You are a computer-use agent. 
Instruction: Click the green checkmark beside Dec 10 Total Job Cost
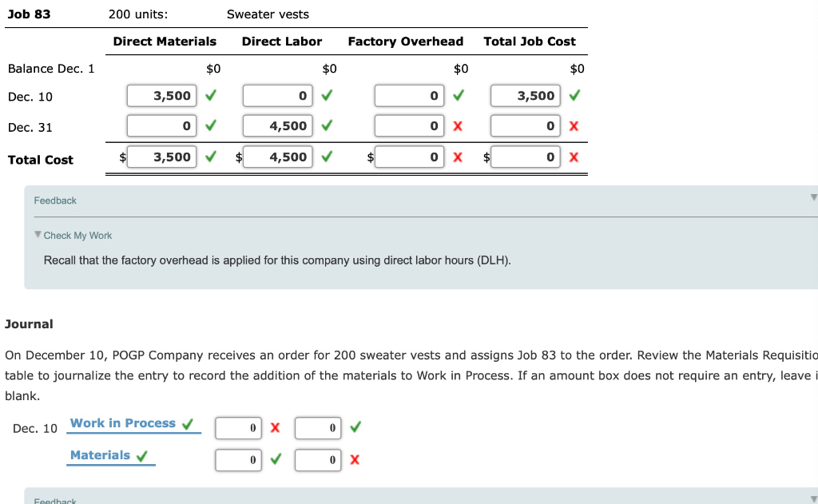[x=574, y=95]
